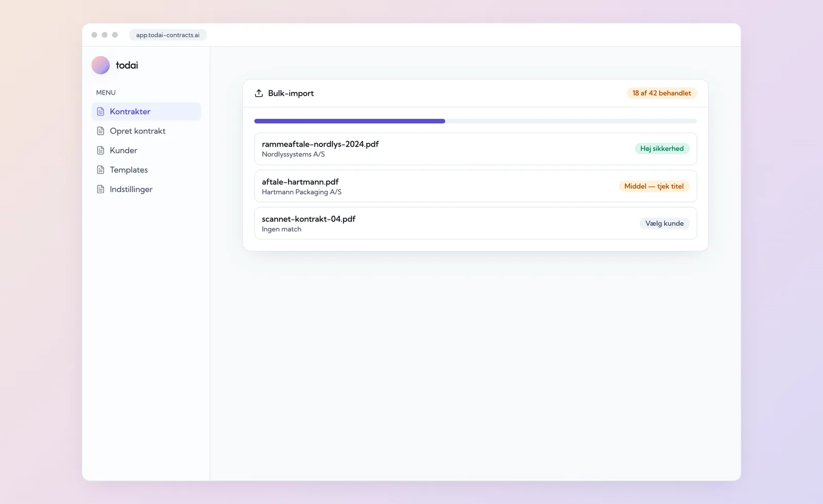This screenshot has width=823, height=504.
Task: Select file aftale-hartmann.pdf
Action: (x=300, y=182)
